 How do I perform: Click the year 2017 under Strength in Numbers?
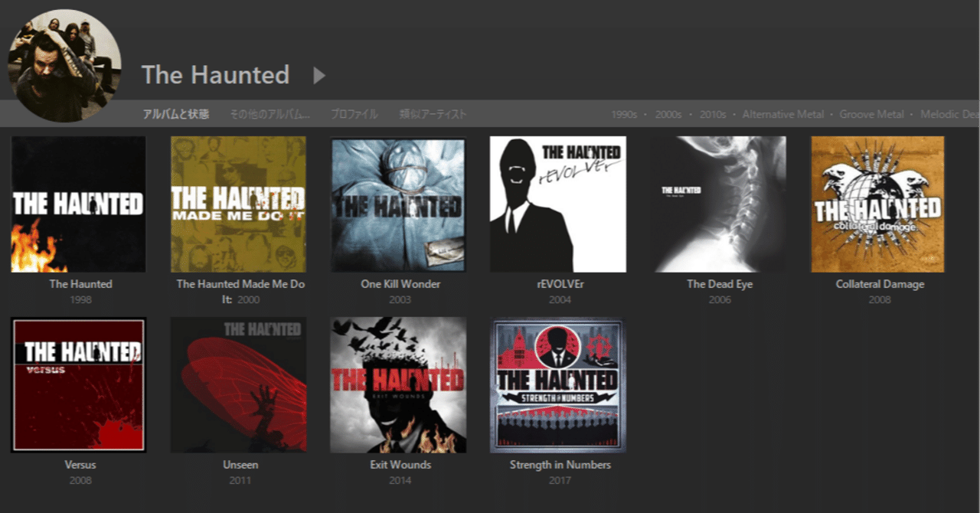[560, 480]
